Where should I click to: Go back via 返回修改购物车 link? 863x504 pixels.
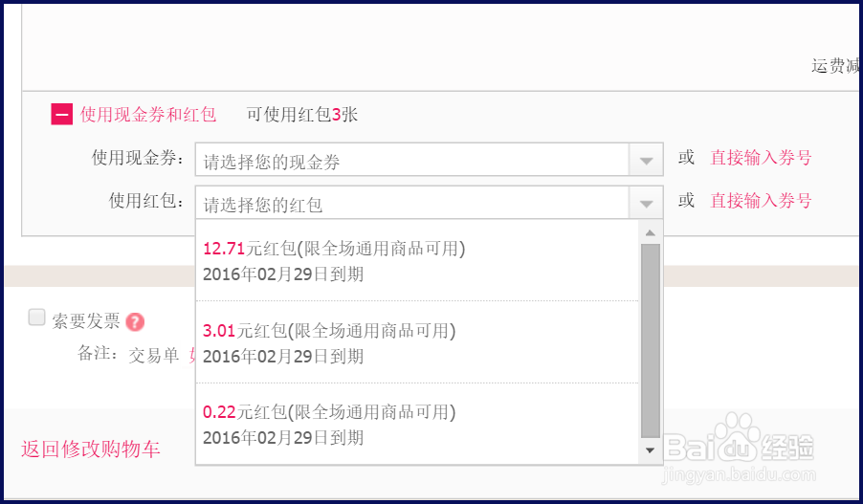[x=91, y=449]
